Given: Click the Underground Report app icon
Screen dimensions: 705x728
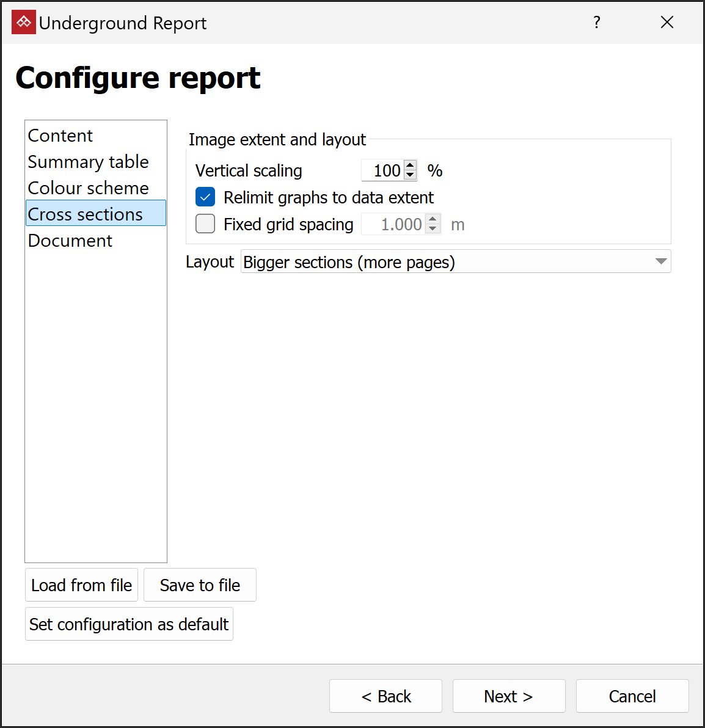Looking at the screenshot, I should click(x=24, y=23).
